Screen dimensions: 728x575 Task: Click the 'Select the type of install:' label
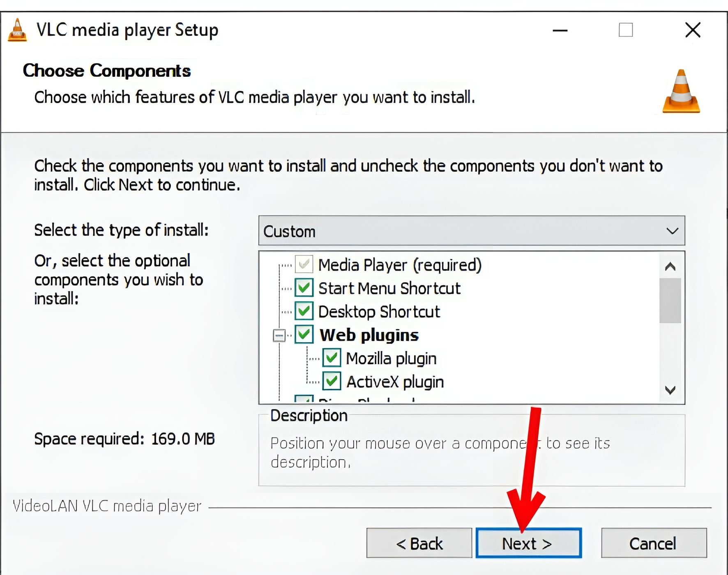pos(121,230)
